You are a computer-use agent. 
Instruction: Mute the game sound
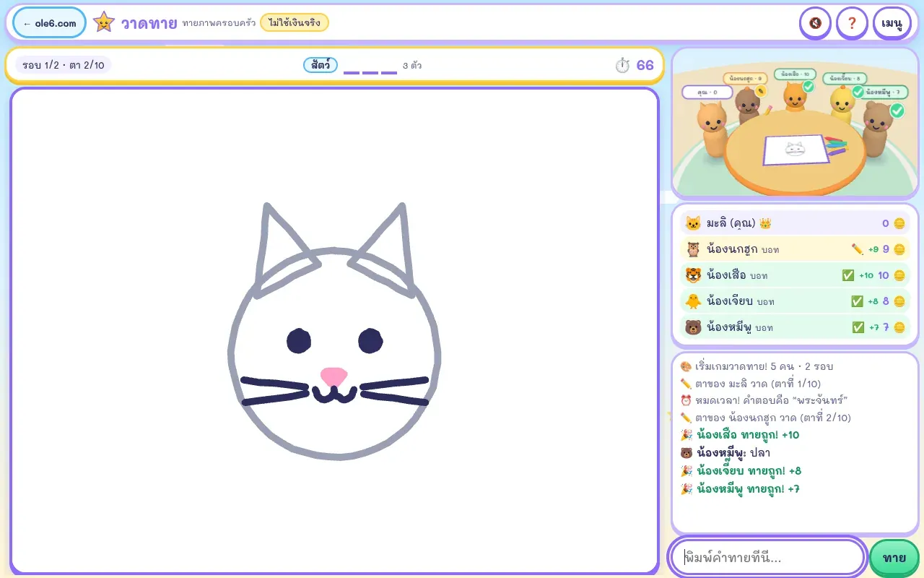(x=815, y=23)
